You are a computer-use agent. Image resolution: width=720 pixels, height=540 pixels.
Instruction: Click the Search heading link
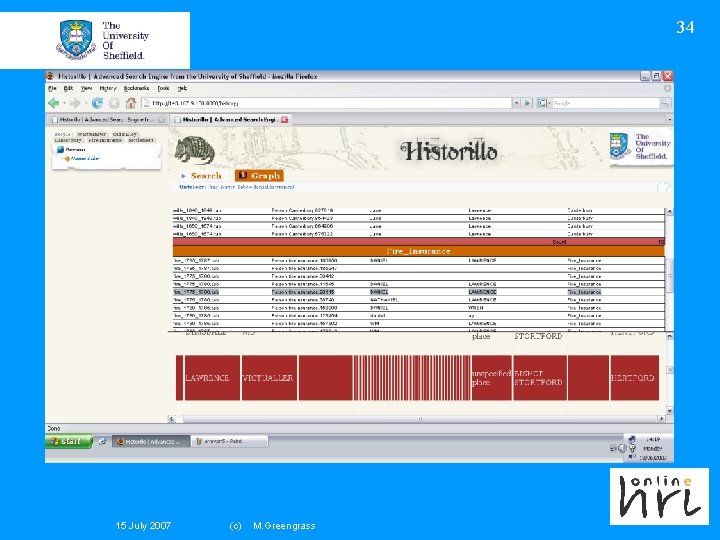pyautogui.click(x=206, y=176)
